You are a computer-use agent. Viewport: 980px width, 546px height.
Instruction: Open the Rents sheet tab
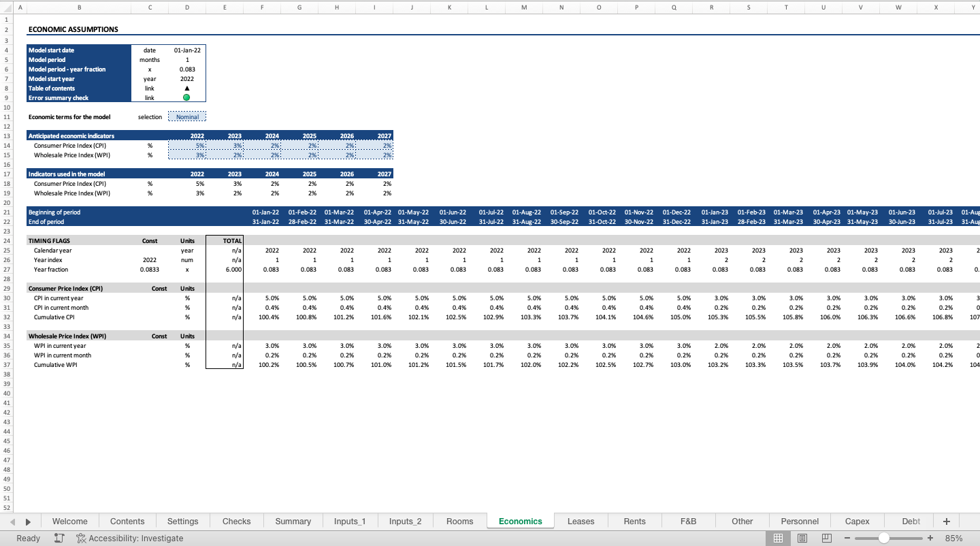coord(634,521)
